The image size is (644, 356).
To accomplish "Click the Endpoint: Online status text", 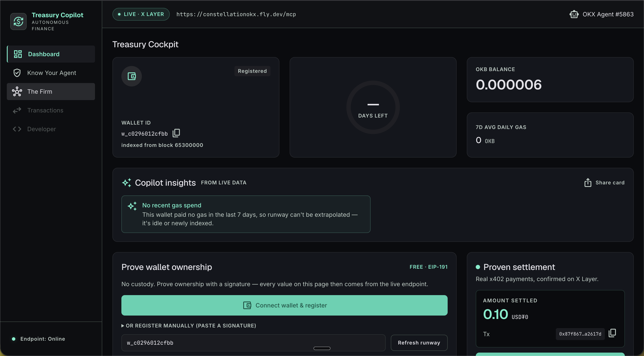I will pos(43,339).
